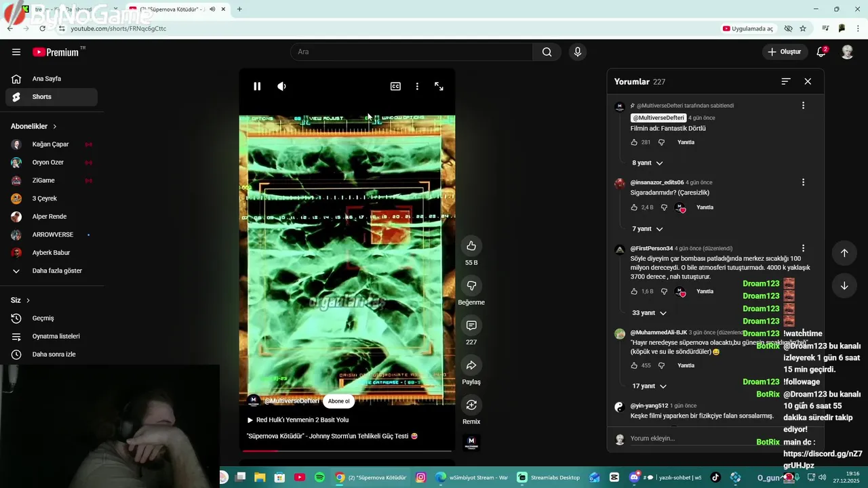Remix this Short
Viewport: 868px width, 488px height.
click(x=471, y=405)
